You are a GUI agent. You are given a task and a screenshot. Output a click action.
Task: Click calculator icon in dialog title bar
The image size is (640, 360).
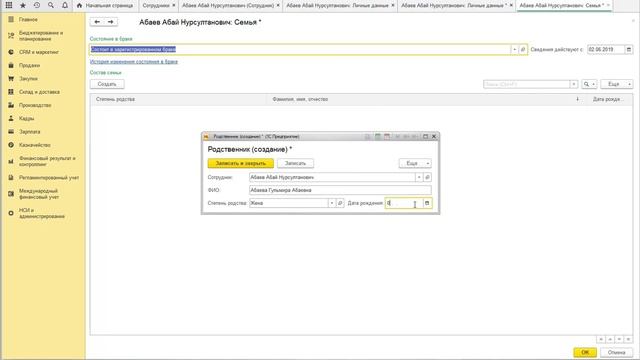[x=378, y=136]
